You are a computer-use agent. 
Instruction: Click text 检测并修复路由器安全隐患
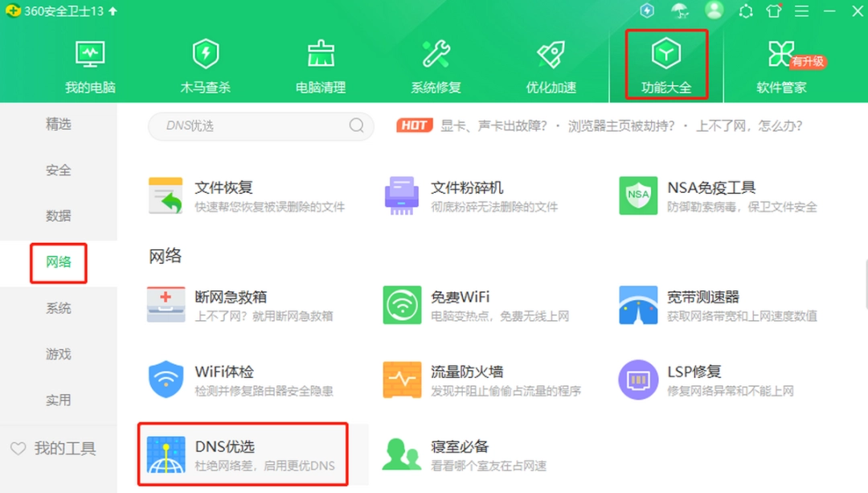coord(264,391)
